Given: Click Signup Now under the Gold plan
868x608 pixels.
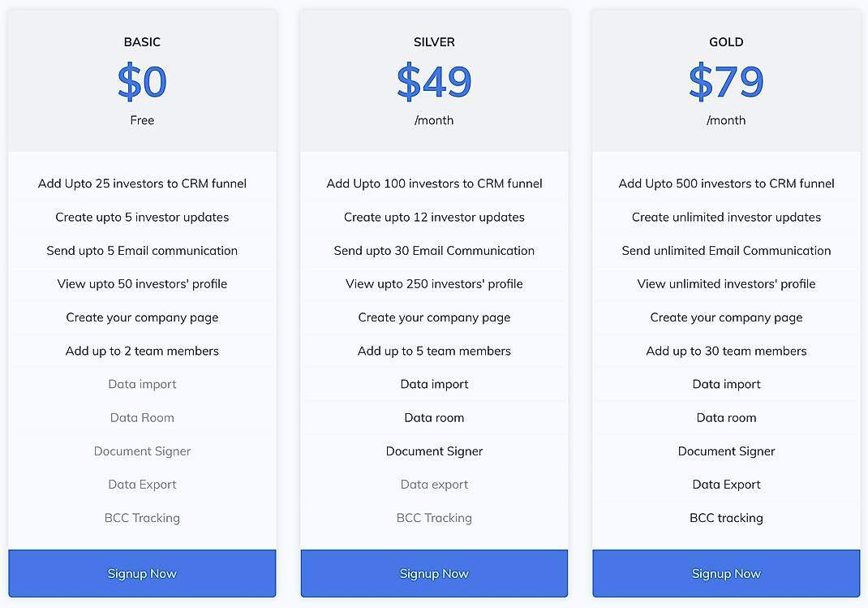Looking at the screenshot, I should pos(726,573).
